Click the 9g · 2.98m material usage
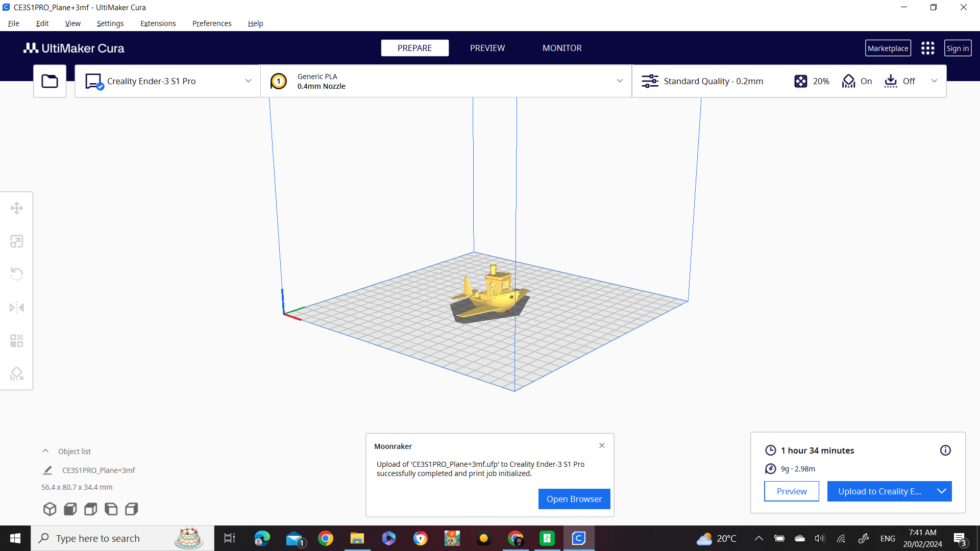The image size is (980, 551). pyautogui.click(x=798, y=469)
